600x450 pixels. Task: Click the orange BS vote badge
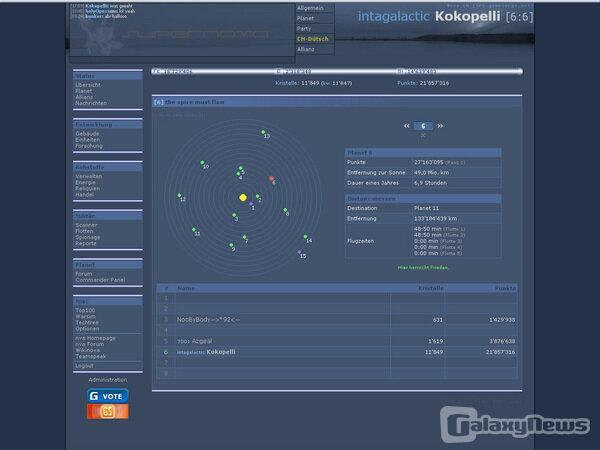(108, 411)
